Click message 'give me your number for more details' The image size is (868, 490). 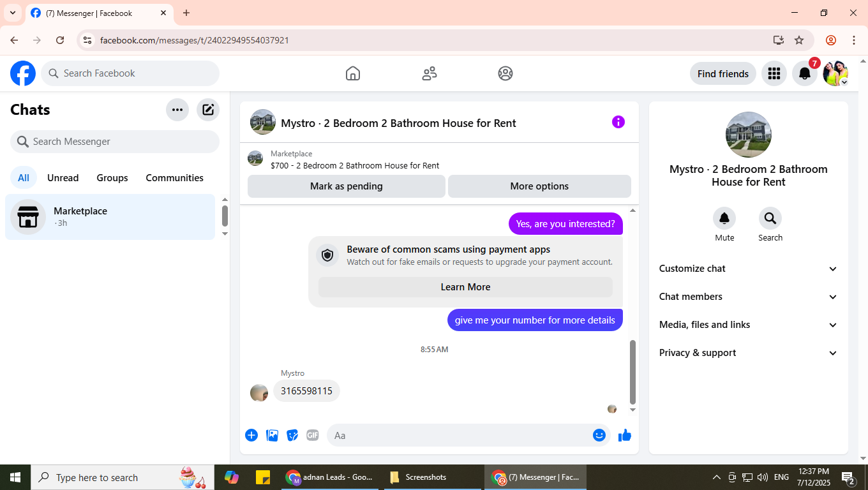pyautogui.click(x=535, y=320)
